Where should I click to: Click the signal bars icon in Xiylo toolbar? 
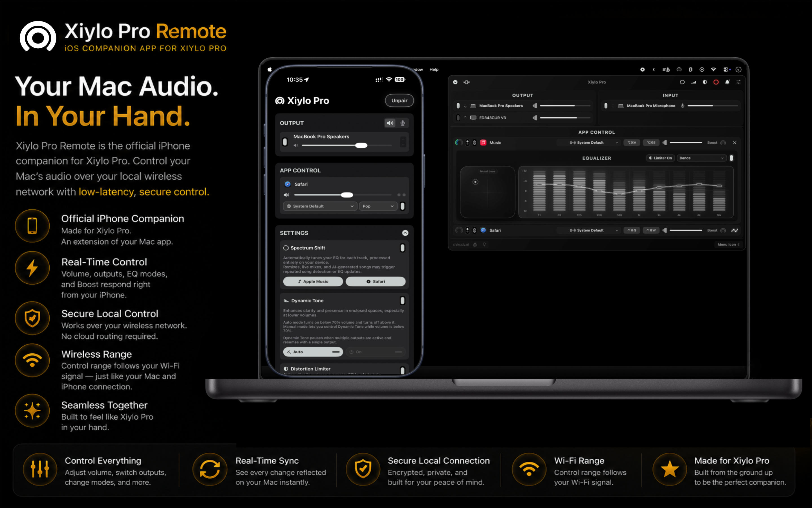[x=693, y=82]
